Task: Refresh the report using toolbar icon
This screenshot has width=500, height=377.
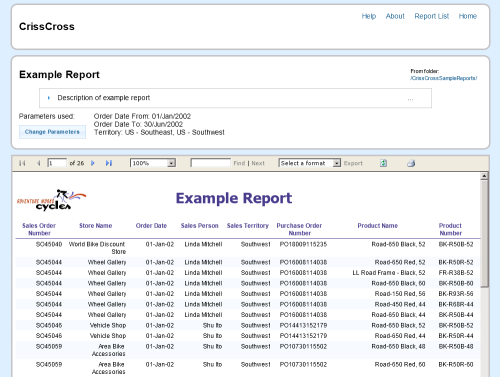Action: point(383,163)
